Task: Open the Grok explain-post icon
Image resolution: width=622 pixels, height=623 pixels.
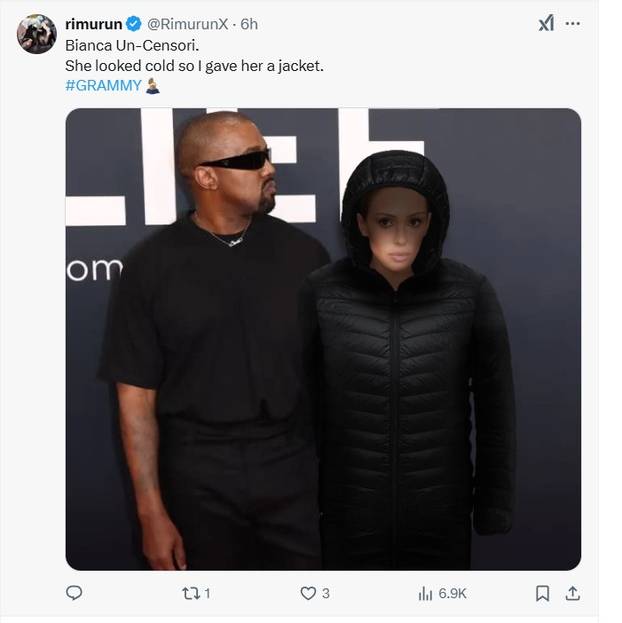Action: pos(546,23)
